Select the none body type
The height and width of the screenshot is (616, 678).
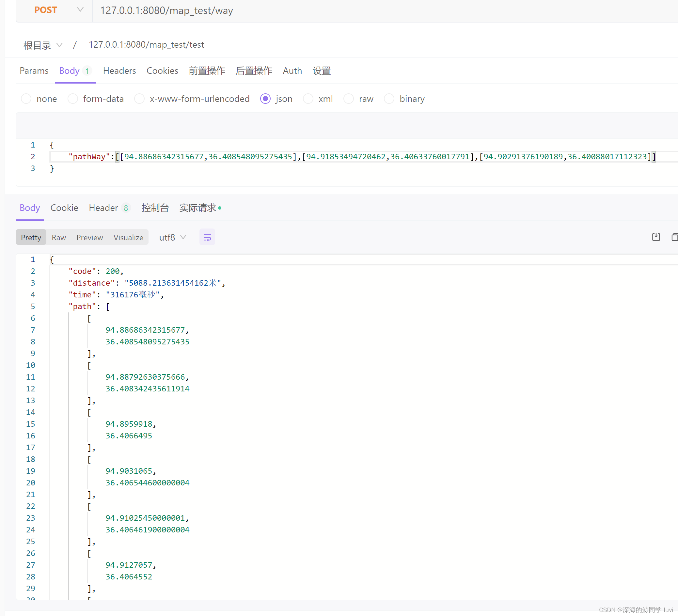click(x=26, y=99)
